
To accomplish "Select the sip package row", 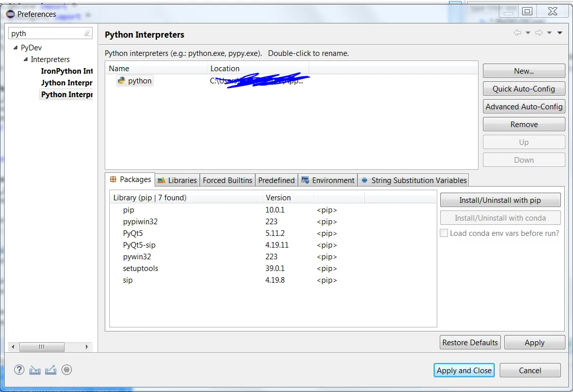I will click(x=273, y=280).
